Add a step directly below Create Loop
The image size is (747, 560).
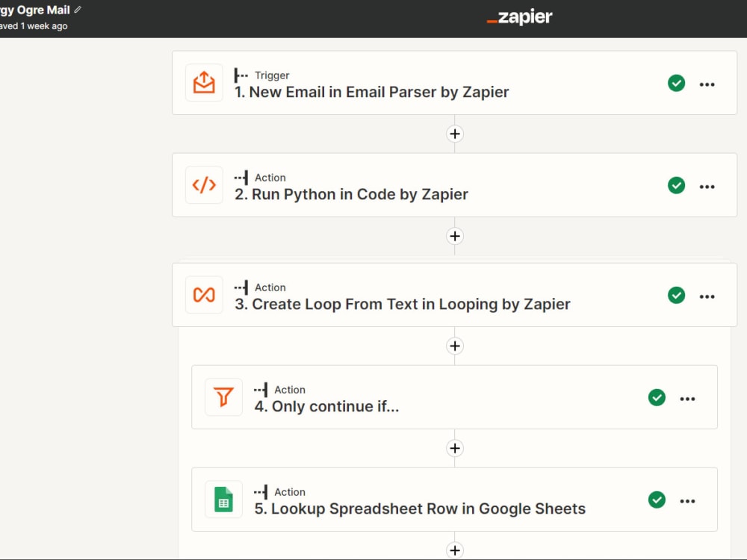455,346
